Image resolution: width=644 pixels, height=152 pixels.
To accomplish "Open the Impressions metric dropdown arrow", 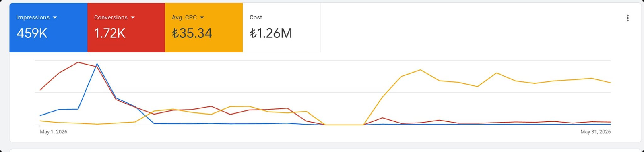I will click(55, 17).
